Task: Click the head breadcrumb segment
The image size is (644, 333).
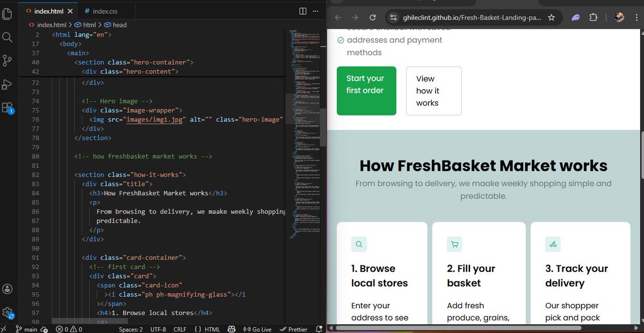Action: pyautogui.click(x=115, y=25)
